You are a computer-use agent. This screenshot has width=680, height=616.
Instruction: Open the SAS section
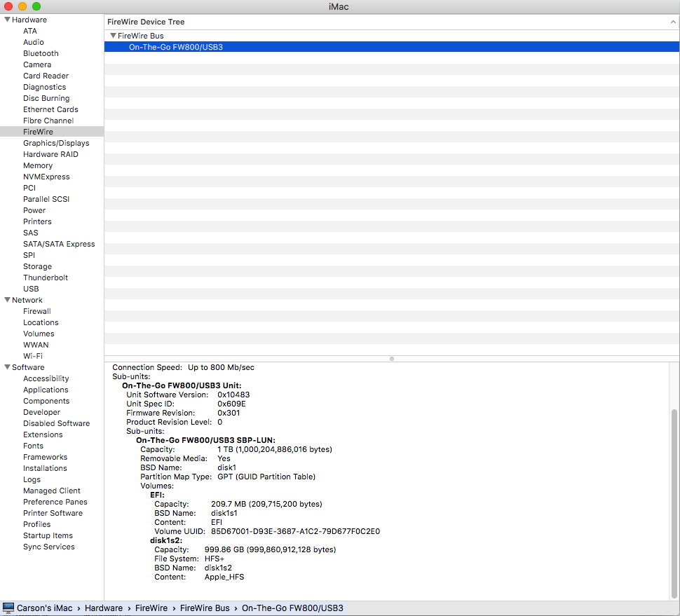click(30, 233)
